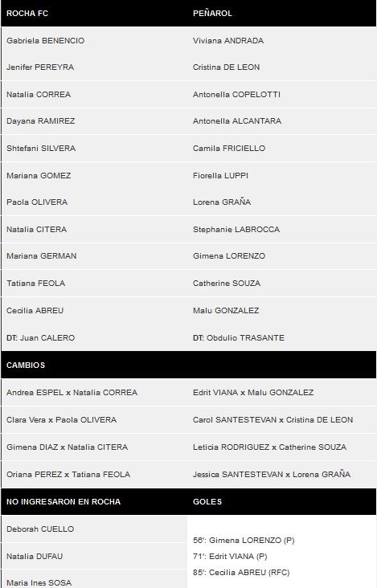Image resolution: width=377 pixels, height=588 pixels.
Task: Click Antonella COPELOTTI player name
Action: click(x=236, y=95)
